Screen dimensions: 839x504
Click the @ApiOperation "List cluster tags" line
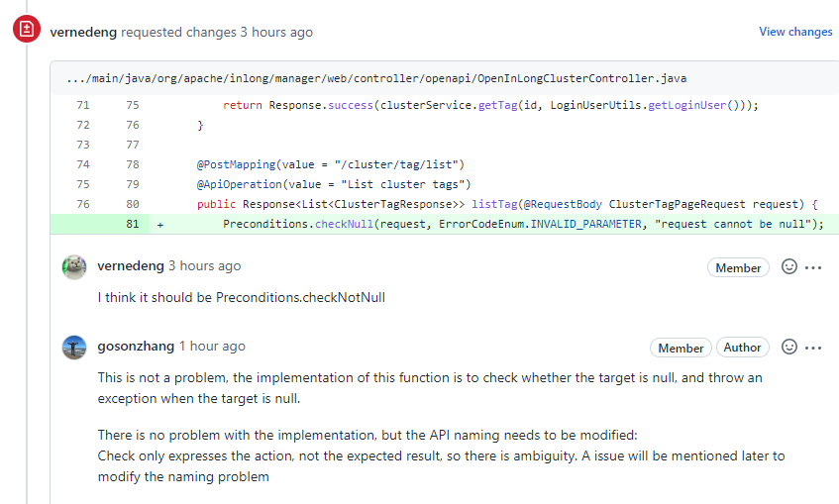(x=334, y=184)
